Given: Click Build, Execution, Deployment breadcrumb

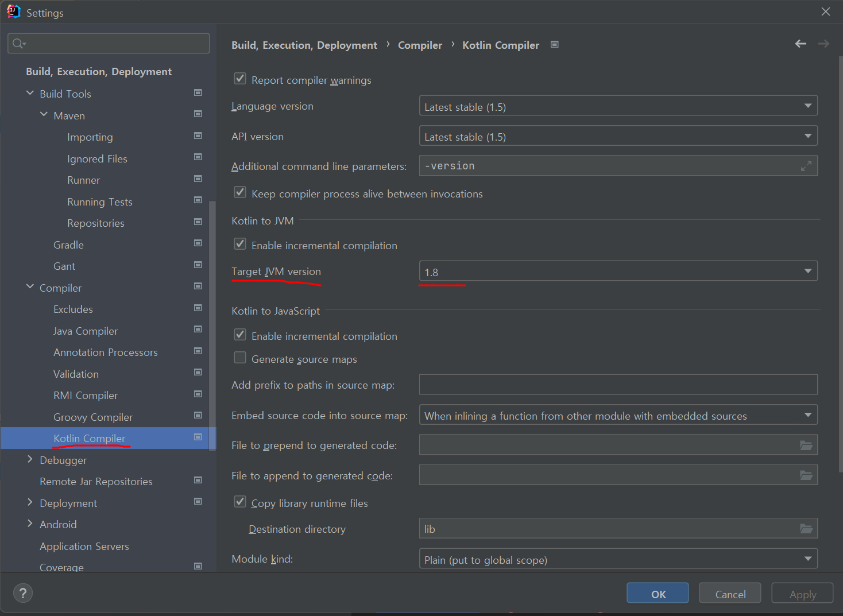Looking at the screenshot, I should click(x=304, y=45).
